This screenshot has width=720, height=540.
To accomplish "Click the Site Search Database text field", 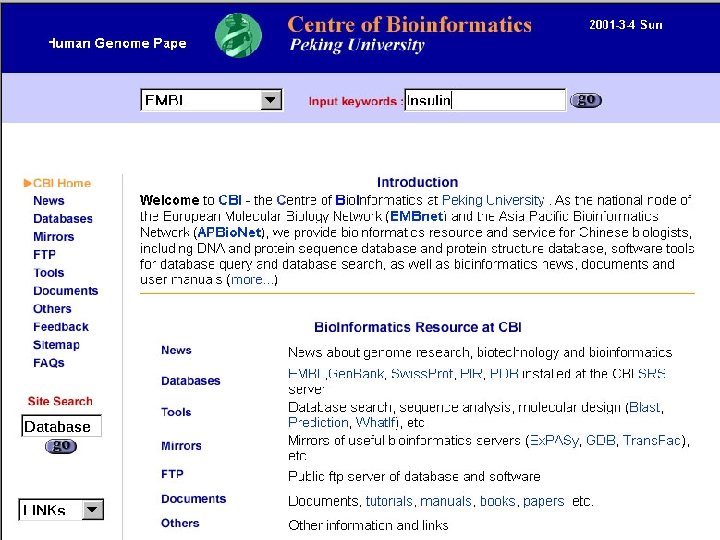I will [61, 426].
